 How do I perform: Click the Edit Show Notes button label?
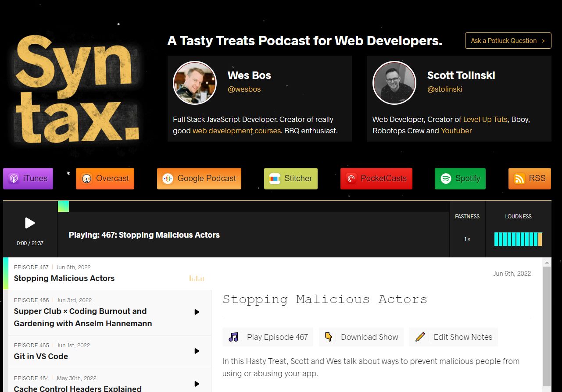pyautogui.click(x=463, y=337)
